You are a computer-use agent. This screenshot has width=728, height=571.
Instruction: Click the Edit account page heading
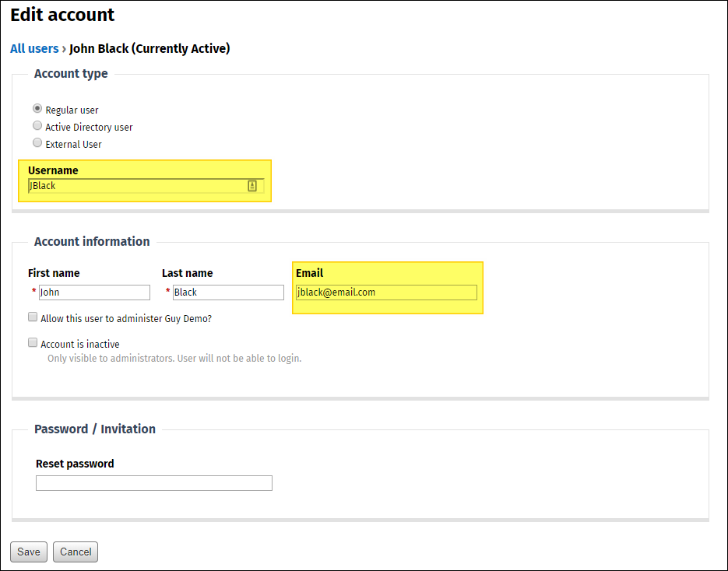tap(62, 15)
